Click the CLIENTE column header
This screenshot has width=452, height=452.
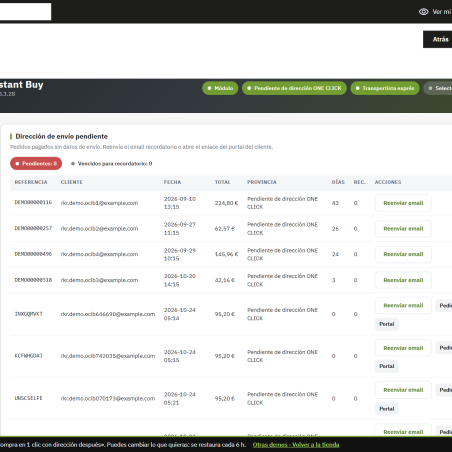pos(72,182)
